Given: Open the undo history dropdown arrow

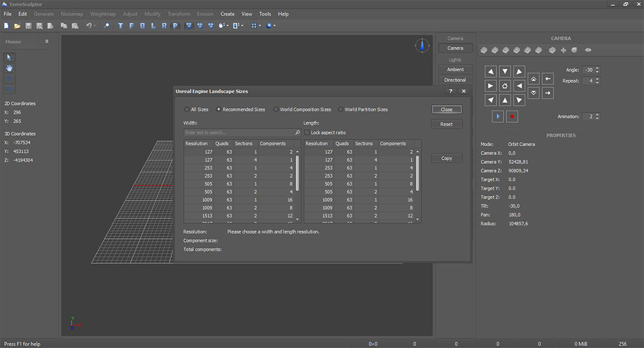Looking at the screenshot, I should [x=94, y=26].
